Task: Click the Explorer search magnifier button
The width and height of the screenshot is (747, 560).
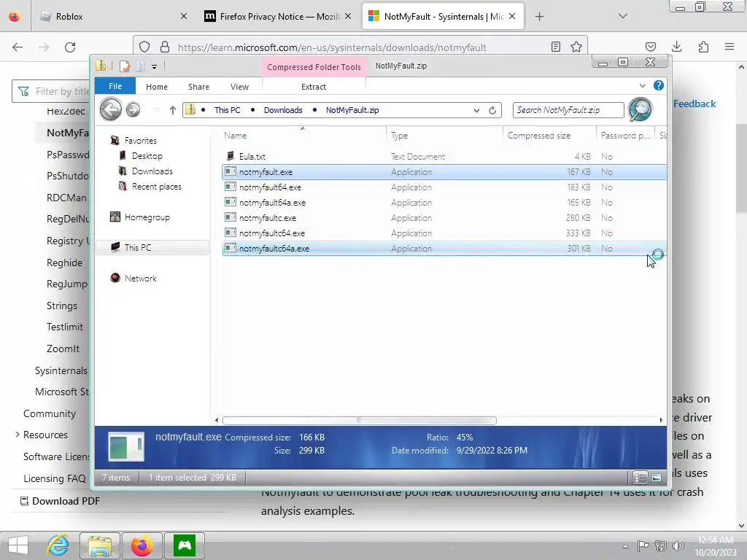Action: tap(640, 110)
